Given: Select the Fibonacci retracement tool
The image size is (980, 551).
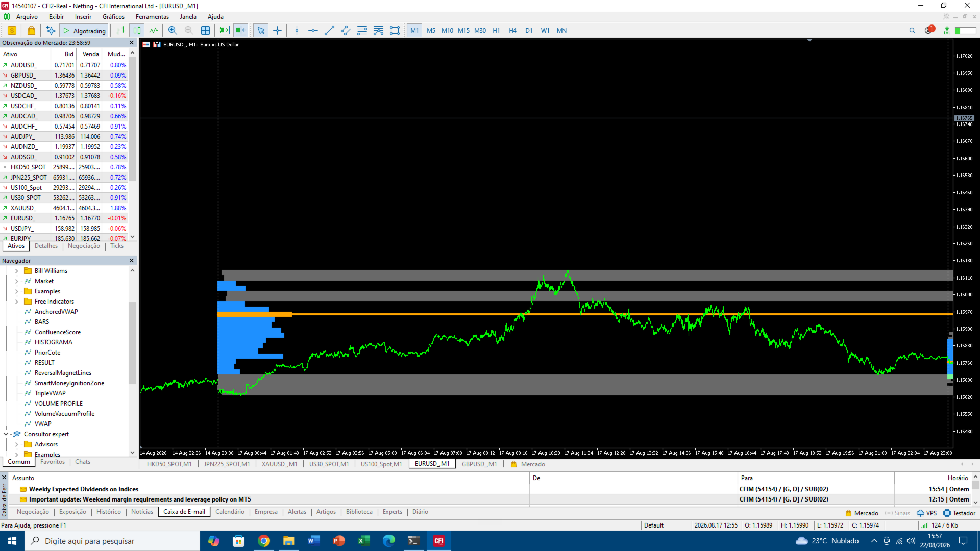Looking at the screenshot, I should click(x=362, y=31).
